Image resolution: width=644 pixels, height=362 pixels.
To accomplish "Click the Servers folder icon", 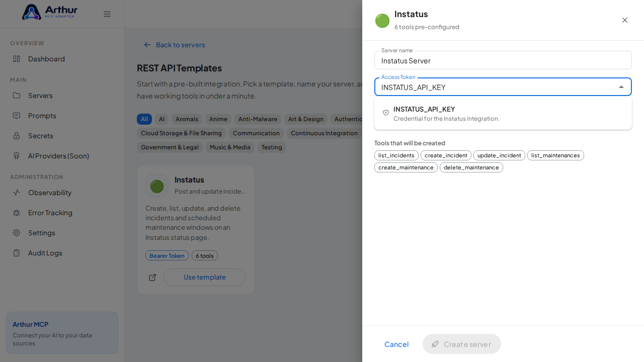I will coord(17,96).
